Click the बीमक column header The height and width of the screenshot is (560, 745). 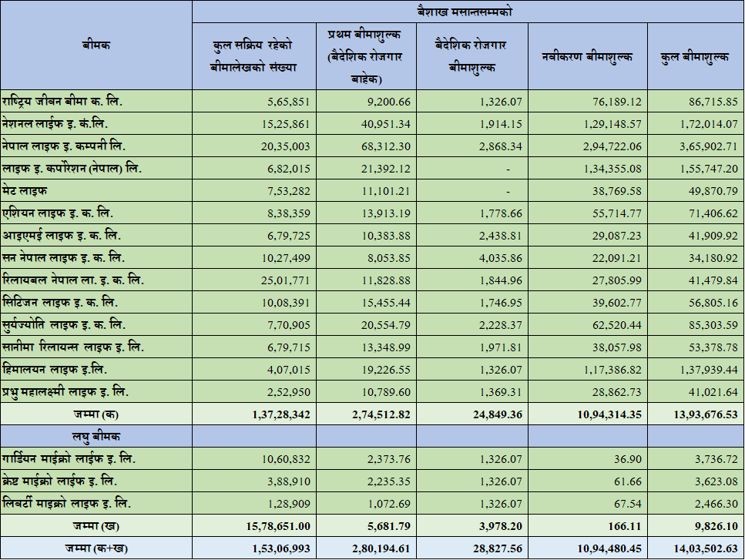tap(96, 45)
